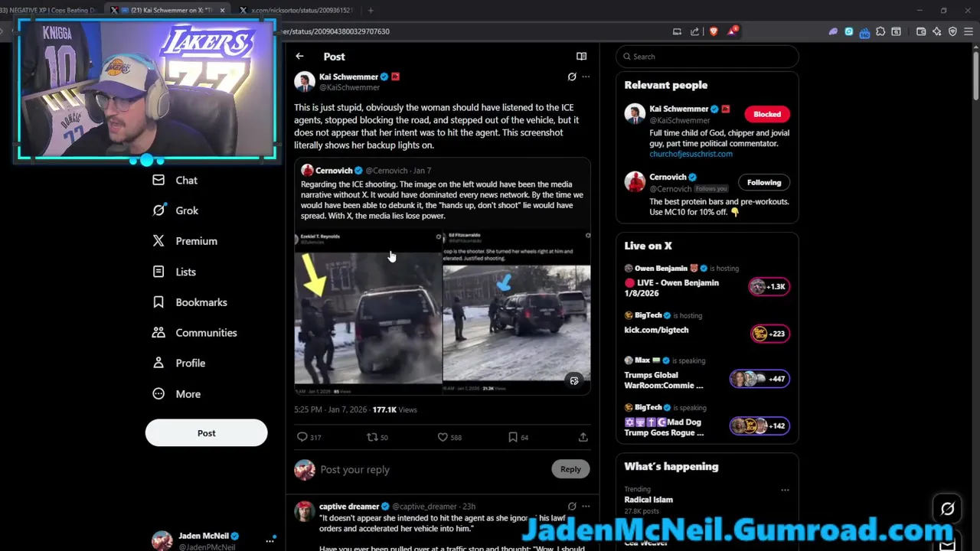Expand the More menu in sidebar

[x=176, y=394]
